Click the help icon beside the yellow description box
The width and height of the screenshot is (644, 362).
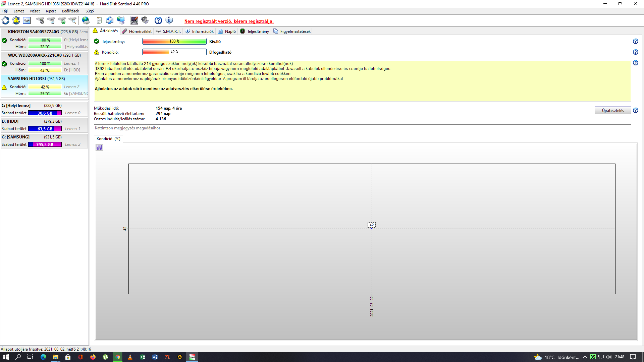click(x=635, y=63)
